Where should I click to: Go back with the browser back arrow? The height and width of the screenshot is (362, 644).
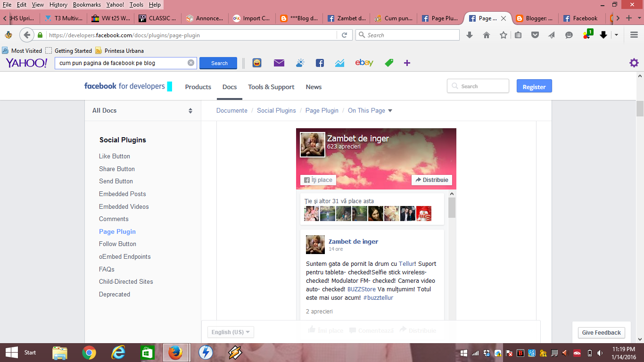[x=27, y=35]
